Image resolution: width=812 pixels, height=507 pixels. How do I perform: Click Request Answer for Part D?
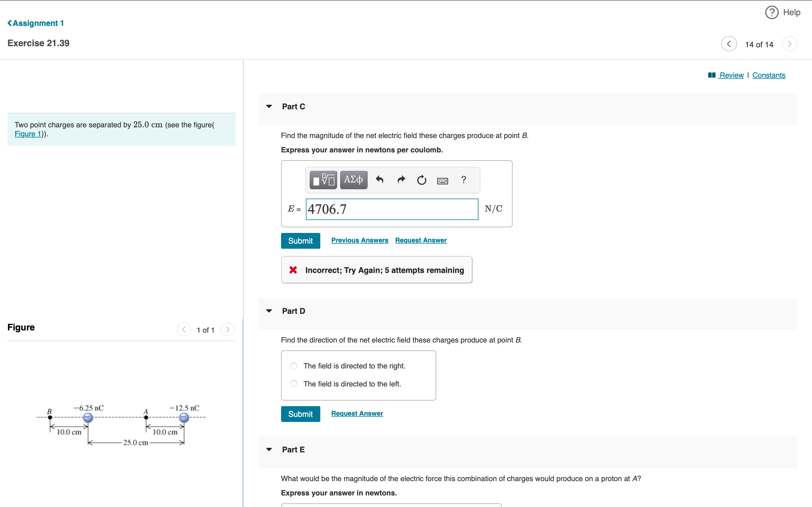point(357,413)
